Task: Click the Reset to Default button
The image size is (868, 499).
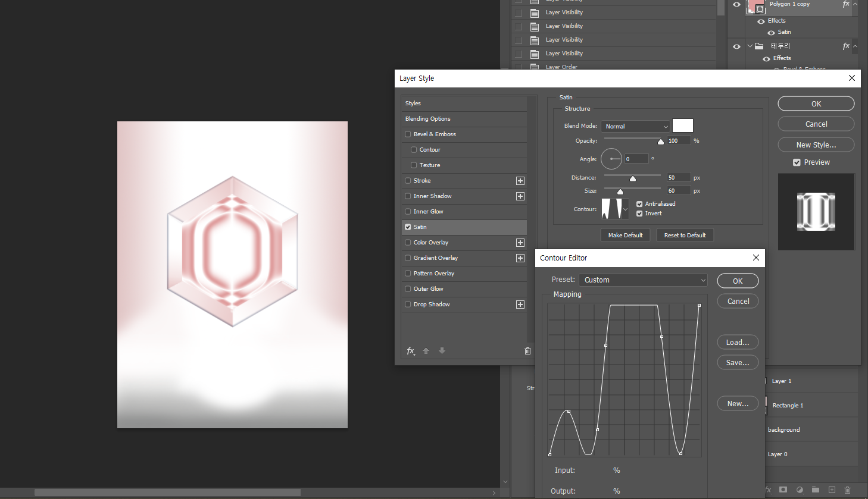Action: tap(685, 235)
